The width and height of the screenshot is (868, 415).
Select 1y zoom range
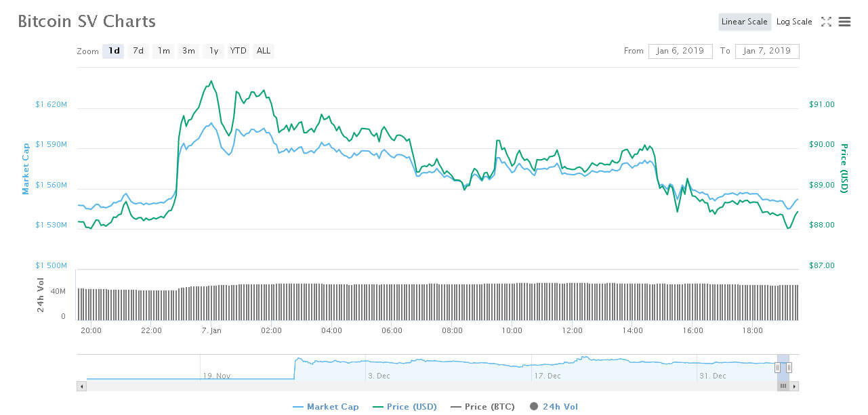(213, 51)
